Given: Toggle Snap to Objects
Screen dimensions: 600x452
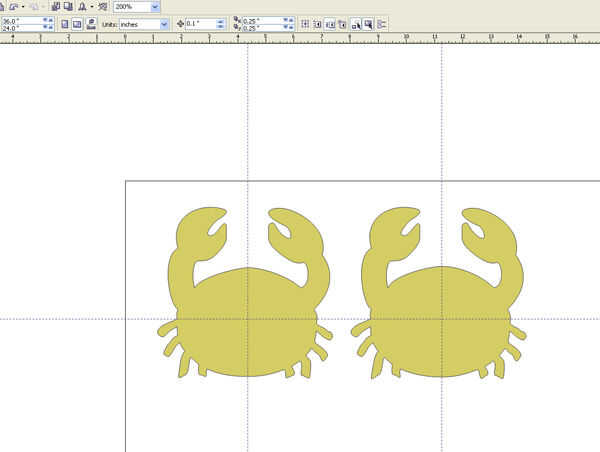Looking at the screenshot, I should pyautogui.click(x=330, y=24).
